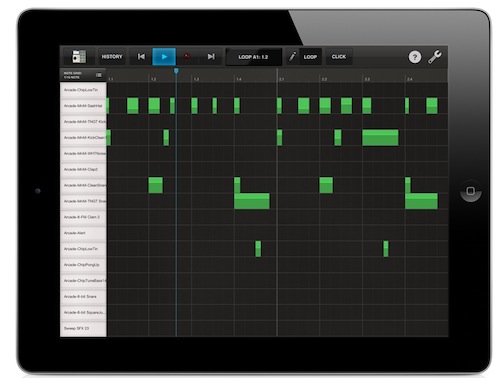The height and width of the screenshot is (378, 500).
Task: Toggle the LOOP mode button
Action: coord(310,57)
